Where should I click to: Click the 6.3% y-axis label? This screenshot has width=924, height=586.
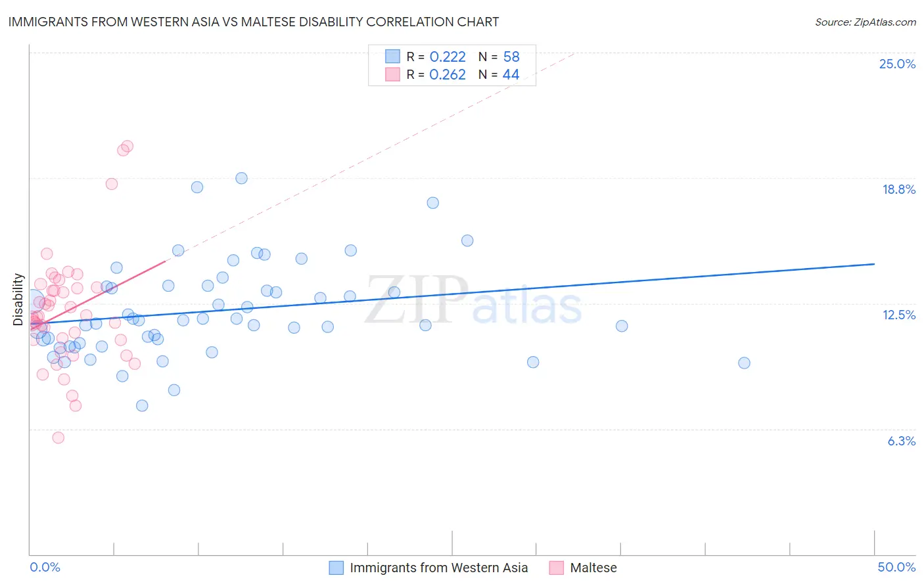click(x=901, y=441)
